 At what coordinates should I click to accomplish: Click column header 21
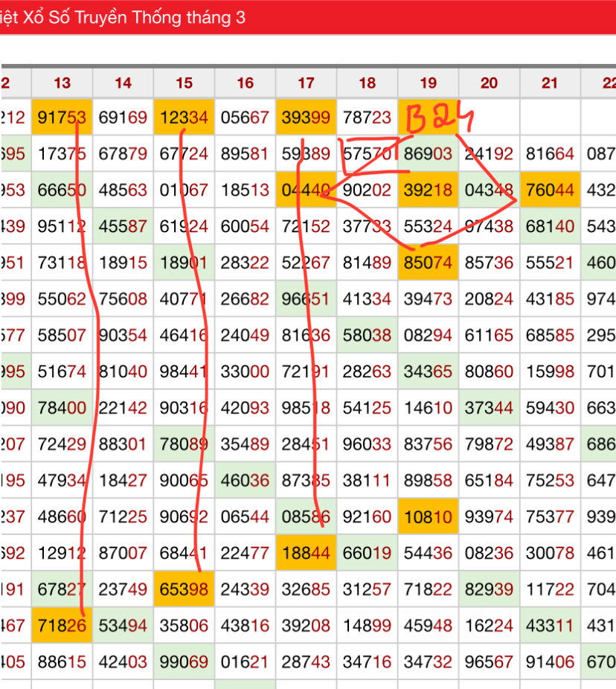550,83
